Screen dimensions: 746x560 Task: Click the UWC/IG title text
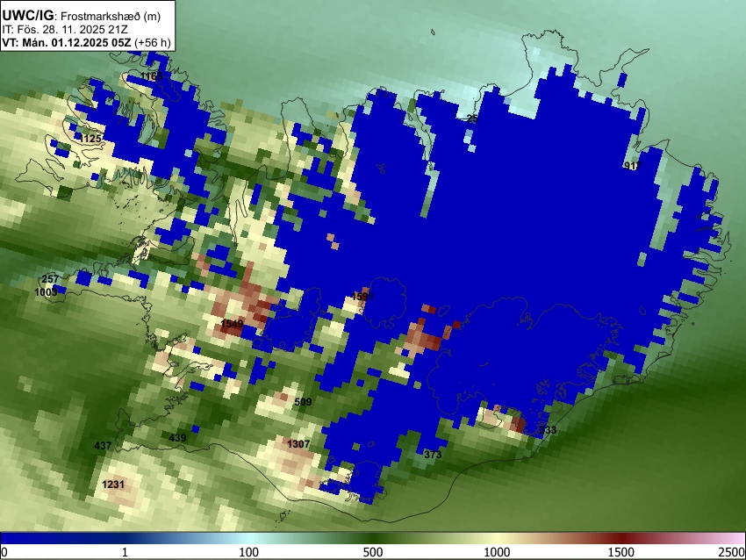(28, 15)
